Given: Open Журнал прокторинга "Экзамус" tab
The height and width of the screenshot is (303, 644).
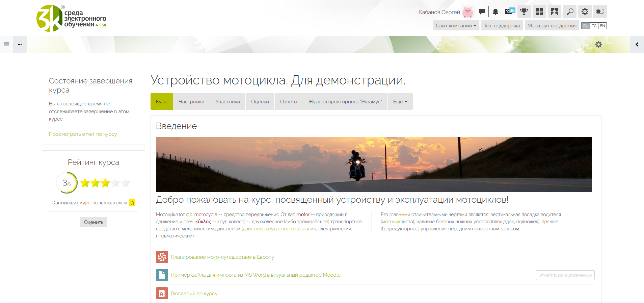Looking at the screenshot, I should tap(345, 101).
